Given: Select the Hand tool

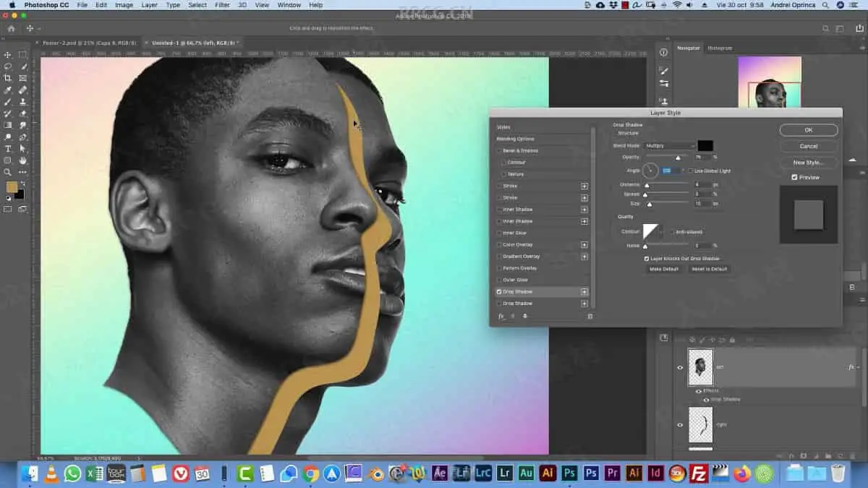Looking at the screenshot, I should click(22, 160).
